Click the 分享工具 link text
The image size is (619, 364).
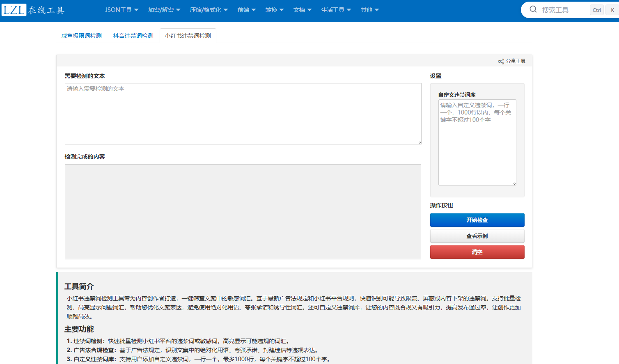point(516,61)
